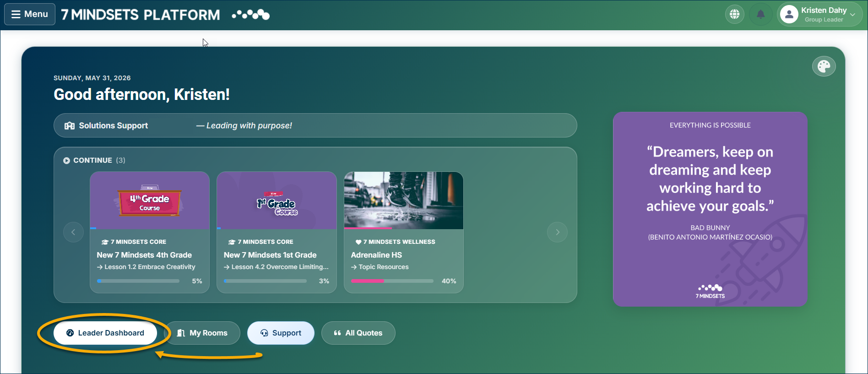Click the Bad Bunny quote attribution
This screenshot has width=868, height=374.
click(x=710, y=232)
